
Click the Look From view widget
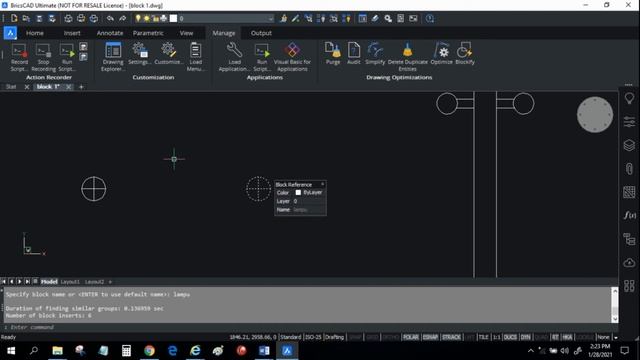(595, 115)
